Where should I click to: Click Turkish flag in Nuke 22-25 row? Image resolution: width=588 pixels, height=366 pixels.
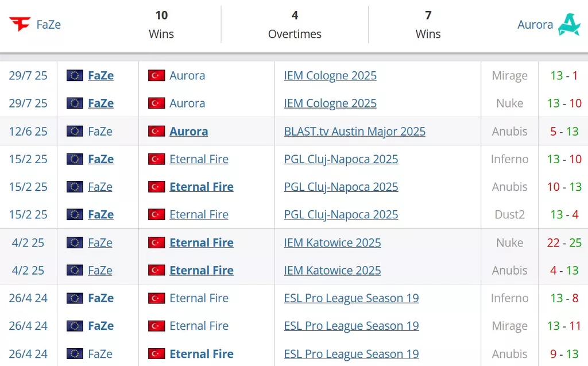[x=156, y=242]
